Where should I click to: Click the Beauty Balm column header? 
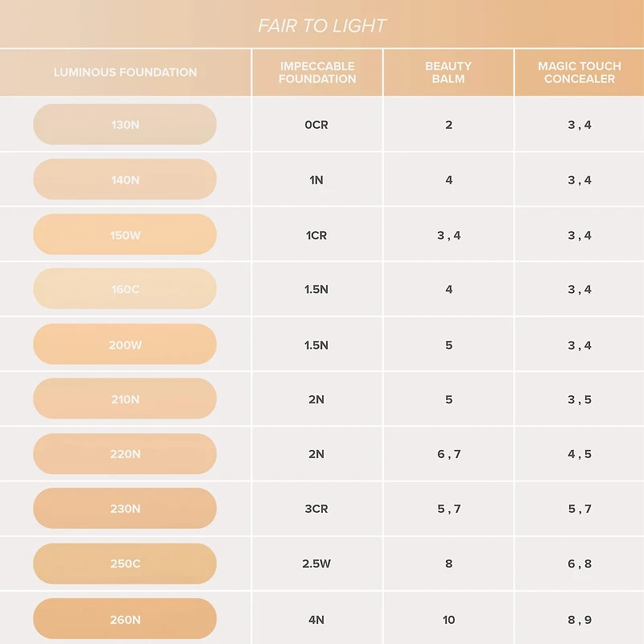(448, 72)
